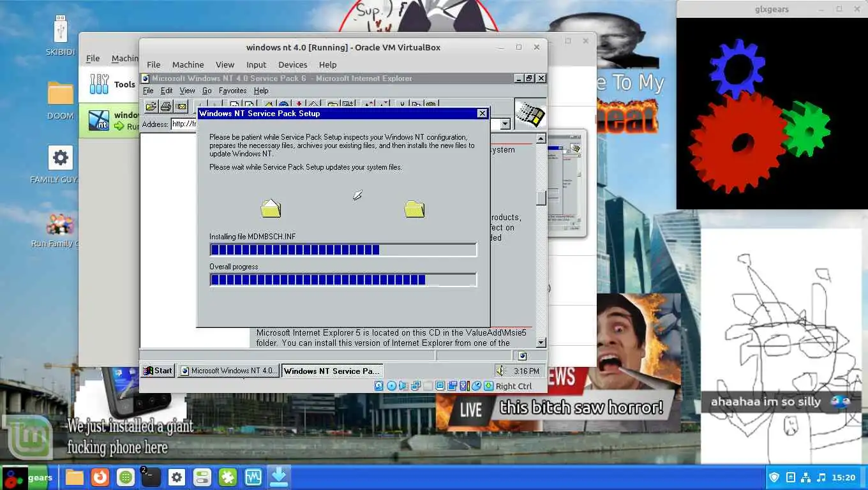Click the Windows flag logo in IE

[x=530, y=114]
